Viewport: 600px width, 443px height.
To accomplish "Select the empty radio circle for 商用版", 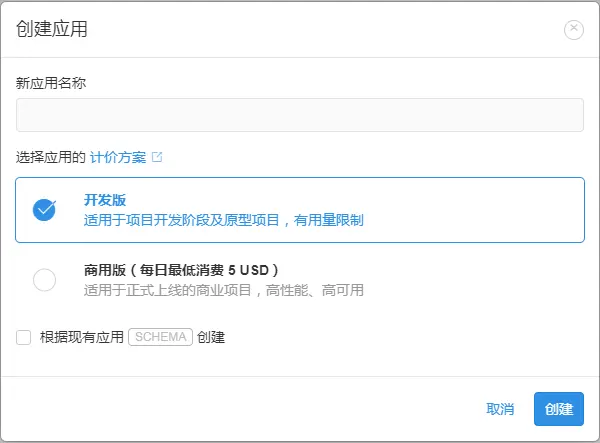I will click(44, 280).
